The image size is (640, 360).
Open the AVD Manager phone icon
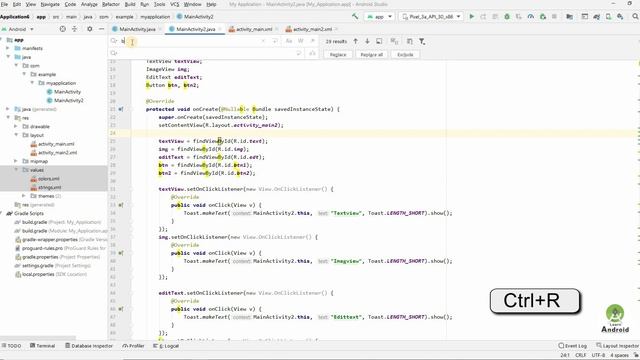click(608, 16)
